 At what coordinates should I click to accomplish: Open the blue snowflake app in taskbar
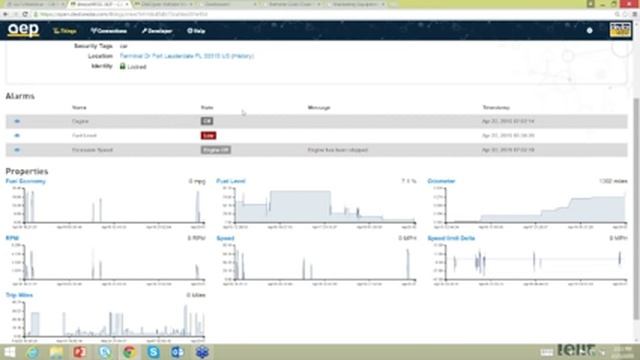(x=202, y=352)
